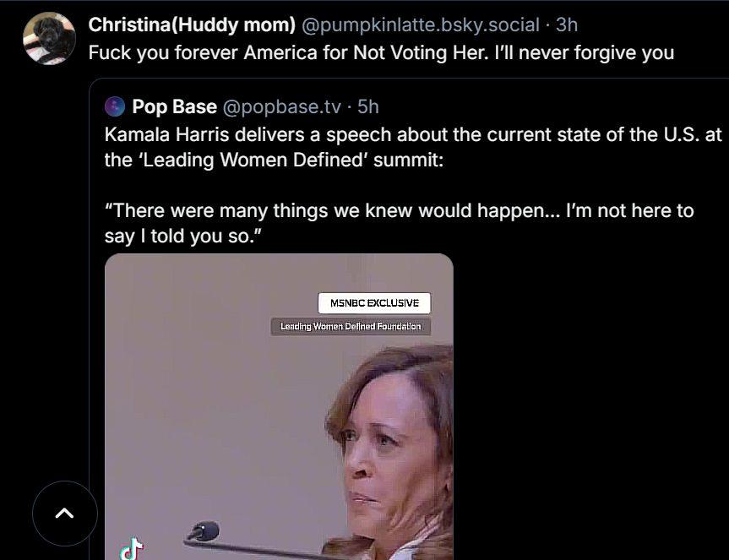This screenshot has width=729, height=560.
Task: Click the scroll-to-top chevron button
Action: point(65,513)
